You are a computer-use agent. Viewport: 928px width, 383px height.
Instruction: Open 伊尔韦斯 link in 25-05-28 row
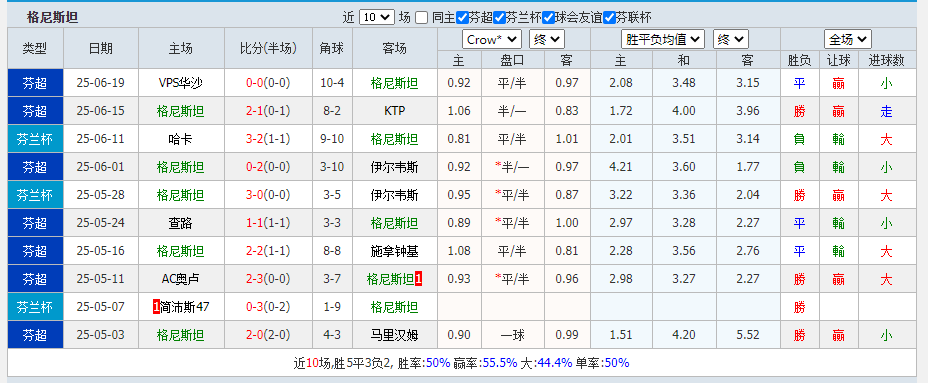[x=394, y=195]
